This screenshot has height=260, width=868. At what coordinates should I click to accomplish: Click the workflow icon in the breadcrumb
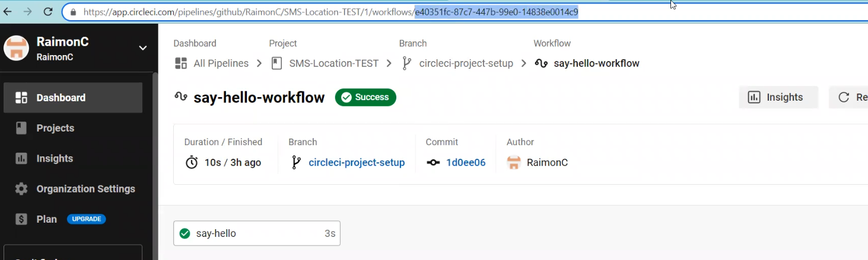540,63
